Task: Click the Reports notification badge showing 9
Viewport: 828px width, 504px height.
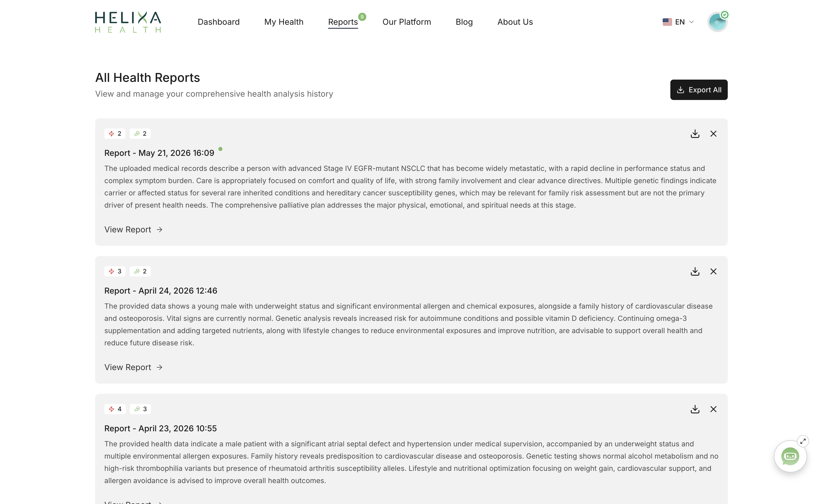Action: (362, 17)
